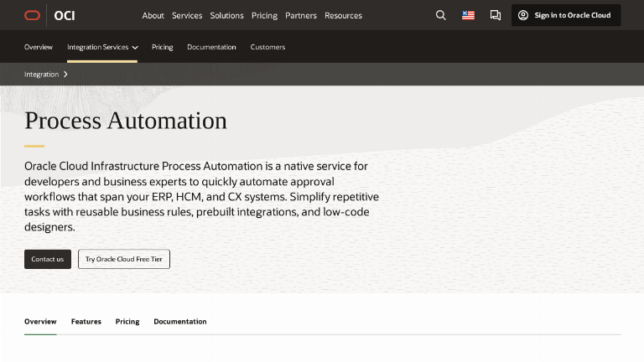644x362 pixels.
Task: Switch to the lower Pricing tab
Action: click(x=127, y=322)
